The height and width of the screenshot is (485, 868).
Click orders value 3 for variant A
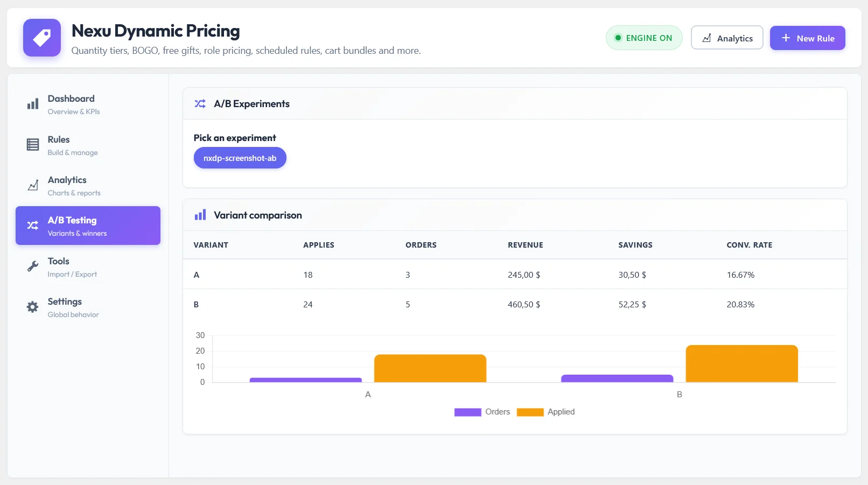tap(408, 275)
